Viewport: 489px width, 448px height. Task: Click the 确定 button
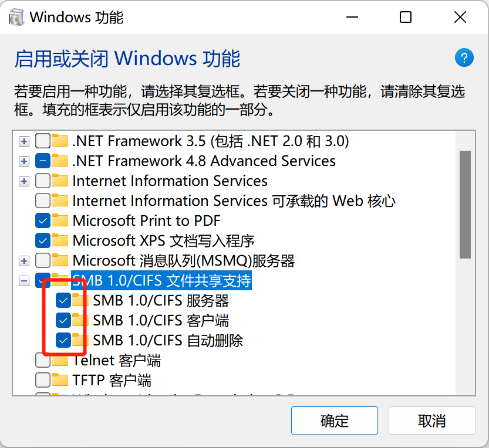[x=335, y=420]
